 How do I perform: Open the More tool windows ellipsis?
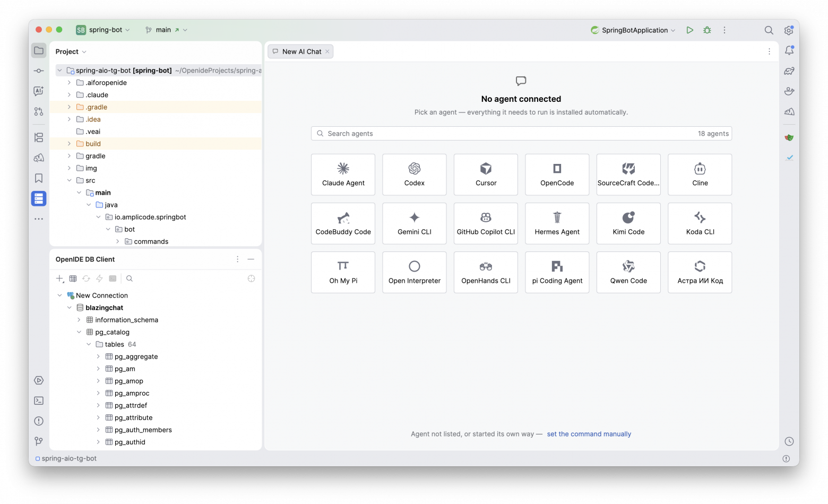pyautogui.click(x=39, y=219)
